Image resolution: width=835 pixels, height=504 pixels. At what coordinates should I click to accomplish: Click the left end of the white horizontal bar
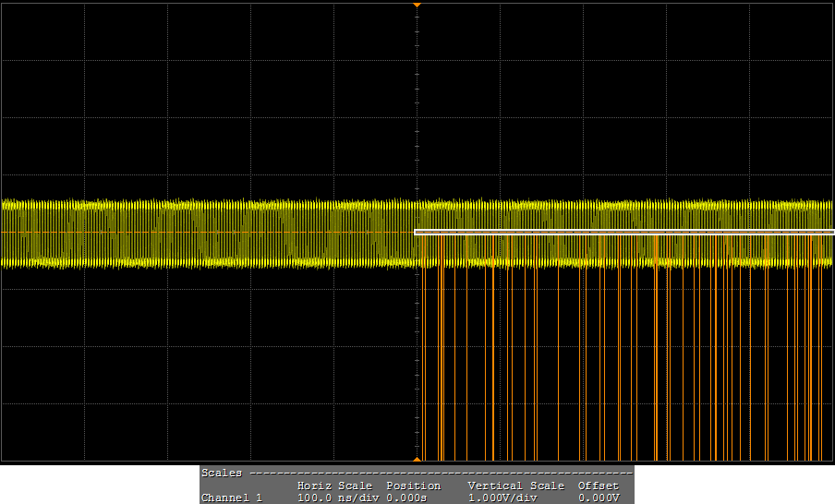[x=417, y=233]
